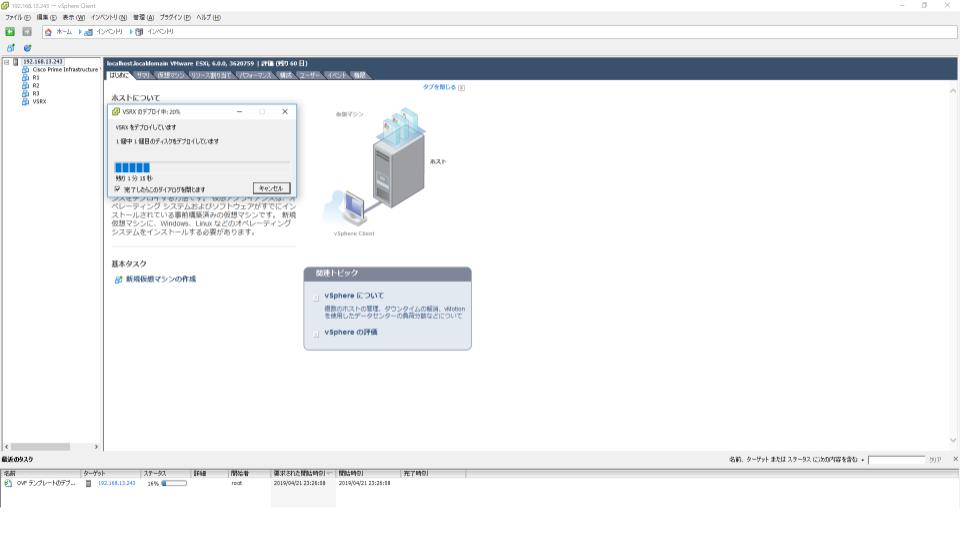Click the globe refresh toolbar icon
The image size is (960, 540).
click(28, 48)
